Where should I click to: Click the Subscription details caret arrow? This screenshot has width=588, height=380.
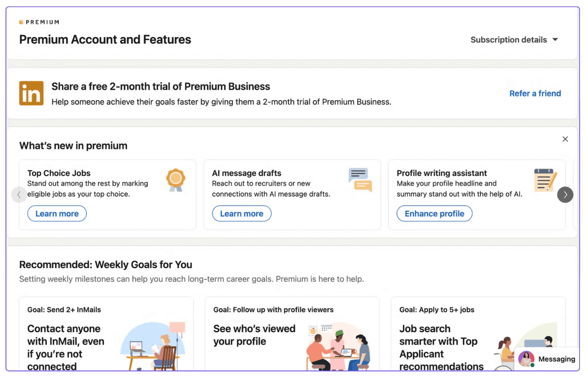click(555, 39)
